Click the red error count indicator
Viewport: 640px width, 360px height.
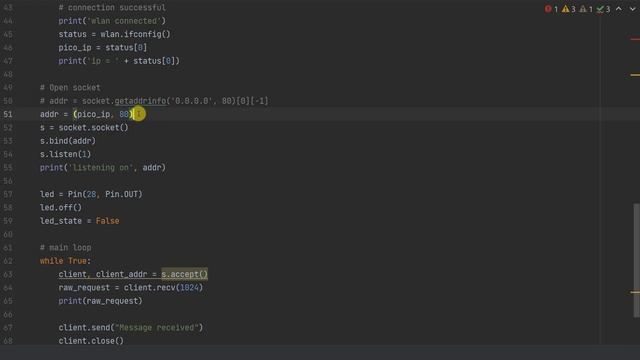(551, 9)
